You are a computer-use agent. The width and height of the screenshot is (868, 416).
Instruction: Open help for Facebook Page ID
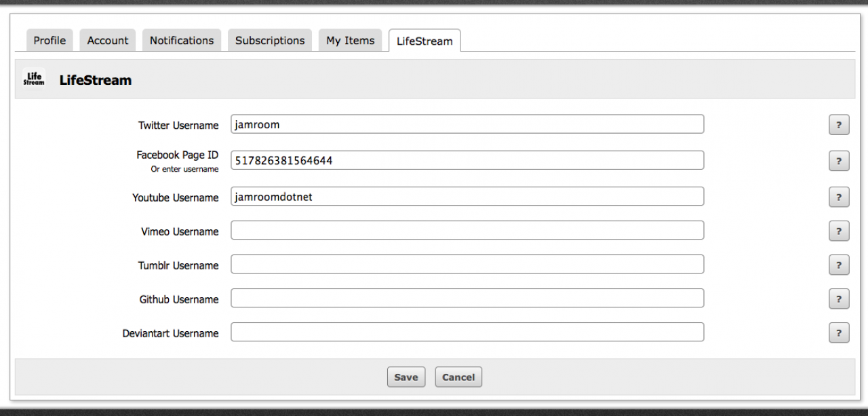tap(839, 161)
